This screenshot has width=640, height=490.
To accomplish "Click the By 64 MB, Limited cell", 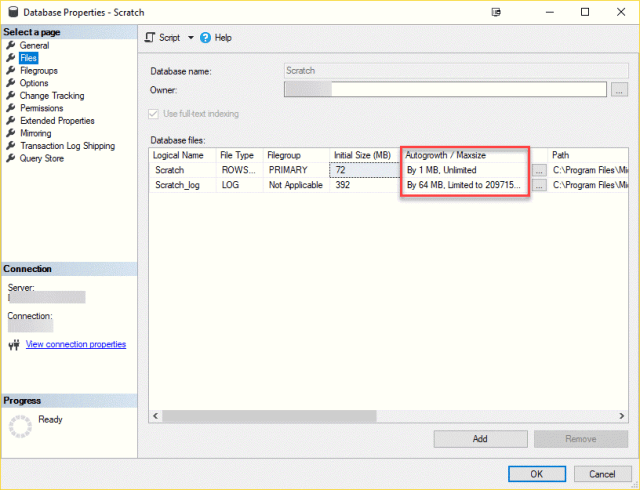I will 467,185.
